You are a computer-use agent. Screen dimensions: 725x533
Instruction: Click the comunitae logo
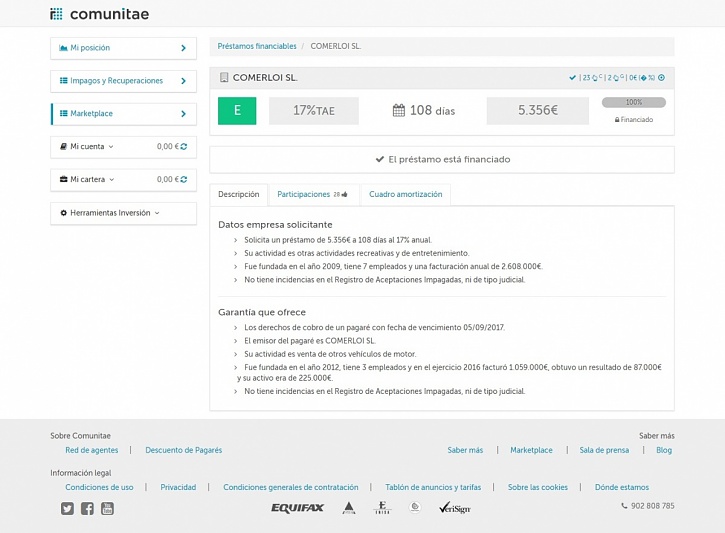pyautogui.click(x=100, y=14)
